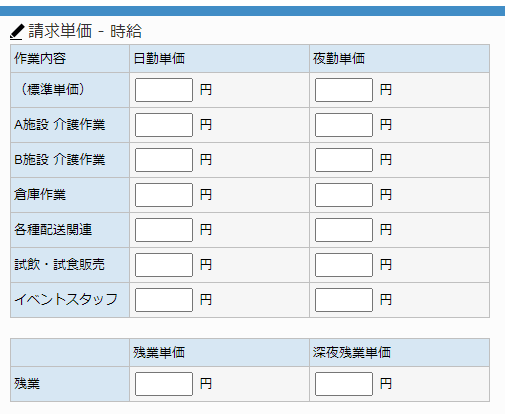
Task: Click the B施設 介護作業 日勤単価 box
Action: (x=164, y=160)
